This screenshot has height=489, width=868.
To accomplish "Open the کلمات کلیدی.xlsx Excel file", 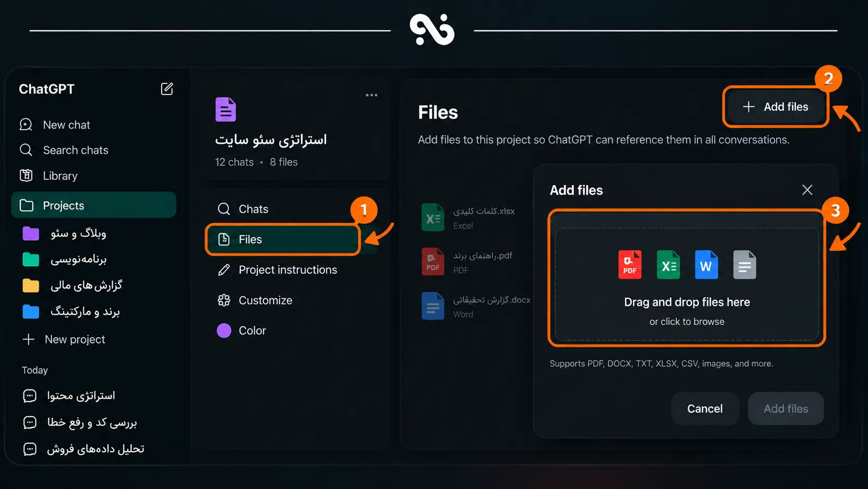I will (468, 217).
